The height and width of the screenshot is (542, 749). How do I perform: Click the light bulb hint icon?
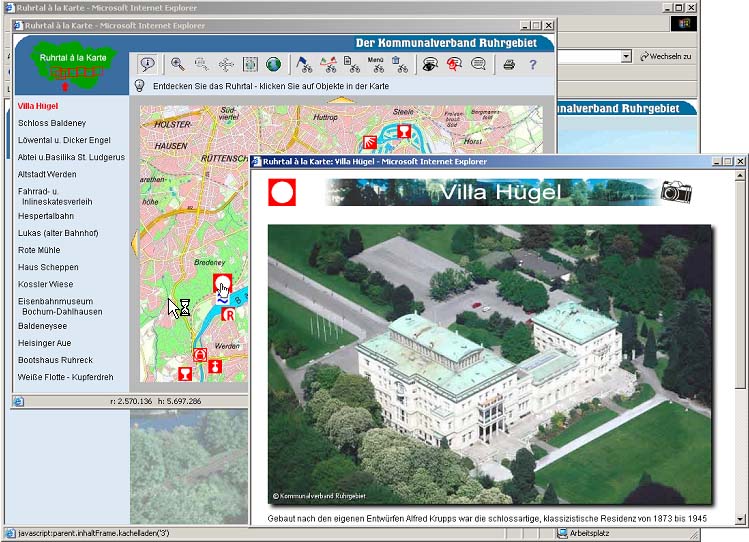[139, 85]
